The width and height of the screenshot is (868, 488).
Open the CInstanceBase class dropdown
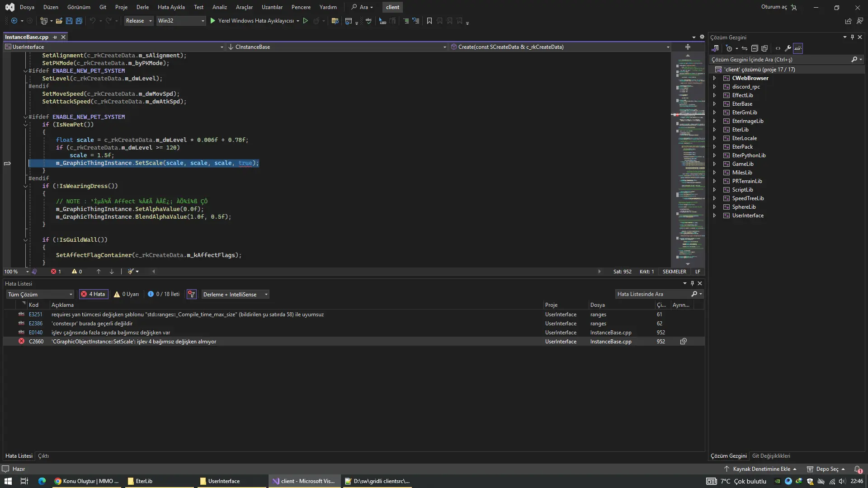click(x=337, y=47)
